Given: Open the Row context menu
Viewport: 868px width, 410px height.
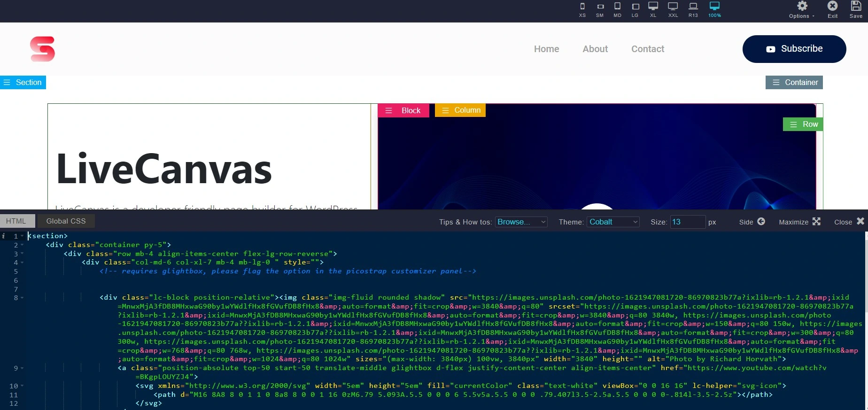Looking at the screenshot, I should [803, 124].
